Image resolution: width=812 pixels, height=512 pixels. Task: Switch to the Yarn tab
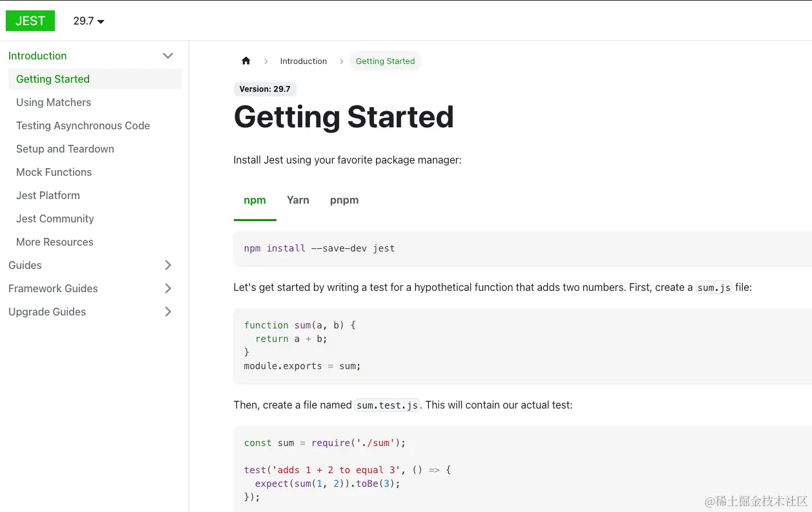298,200
